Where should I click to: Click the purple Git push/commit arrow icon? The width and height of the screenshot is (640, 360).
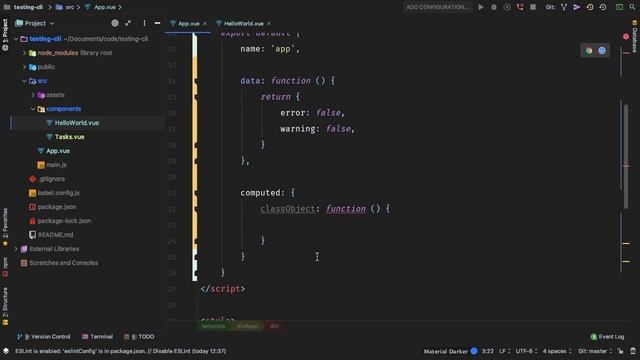coord(577,7)
